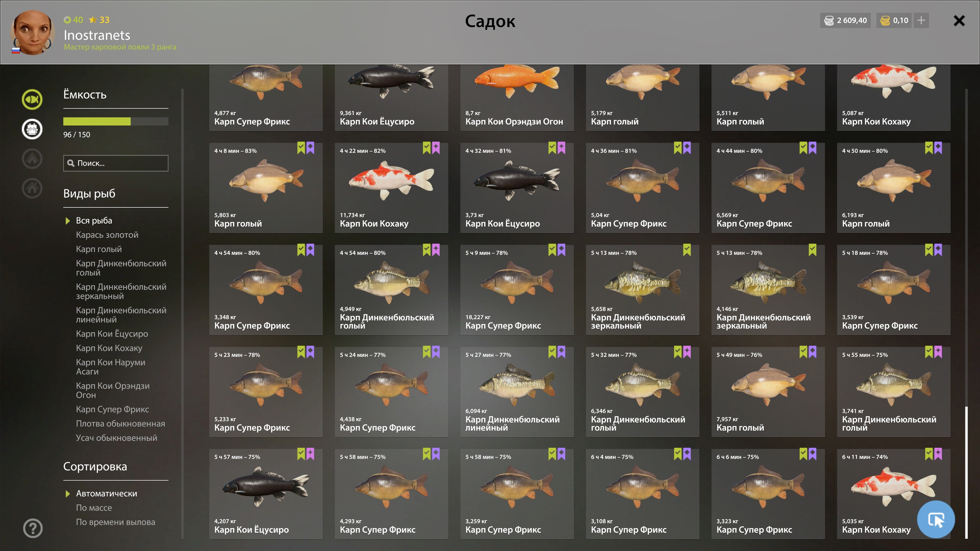Click the Ёмкость capacity progress bar

(116, 121)
